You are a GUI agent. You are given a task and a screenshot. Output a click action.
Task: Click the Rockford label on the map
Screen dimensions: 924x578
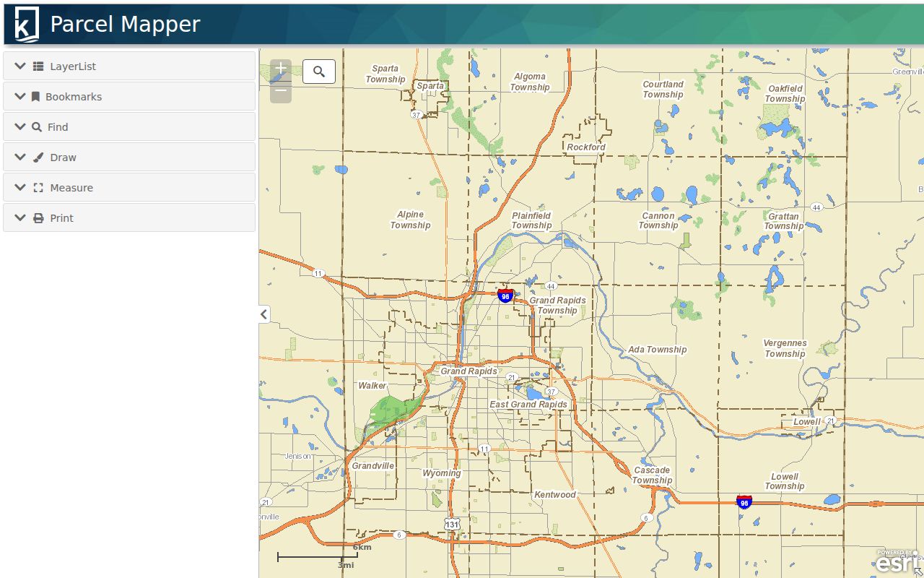(586, 147)
